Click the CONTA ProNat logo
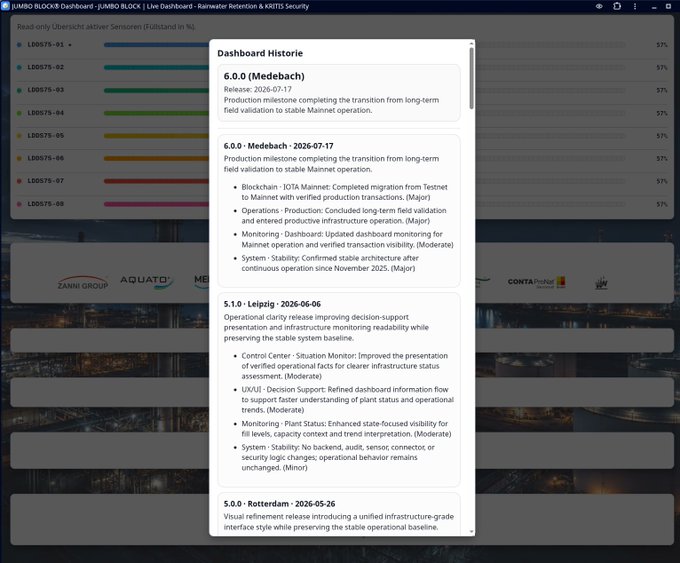The image size is (680, 563). (536, 282)
